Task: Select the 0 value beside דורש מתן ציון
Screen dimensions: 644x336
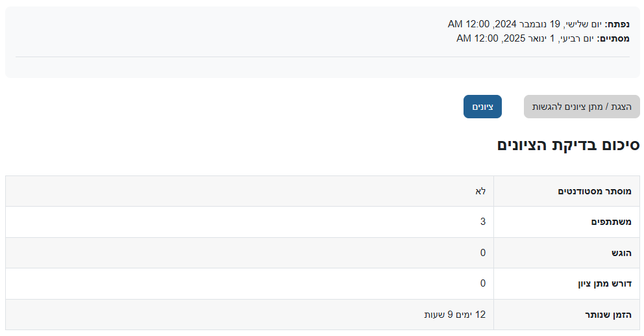Action: [482, 283]
